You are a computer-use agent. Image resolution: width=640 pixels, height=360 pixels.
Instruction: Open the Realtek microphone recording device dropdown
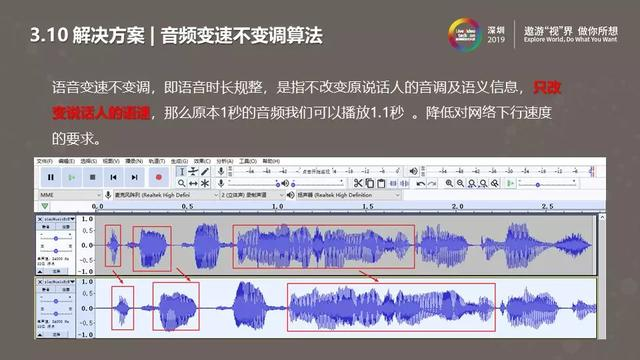click(166, 195)
